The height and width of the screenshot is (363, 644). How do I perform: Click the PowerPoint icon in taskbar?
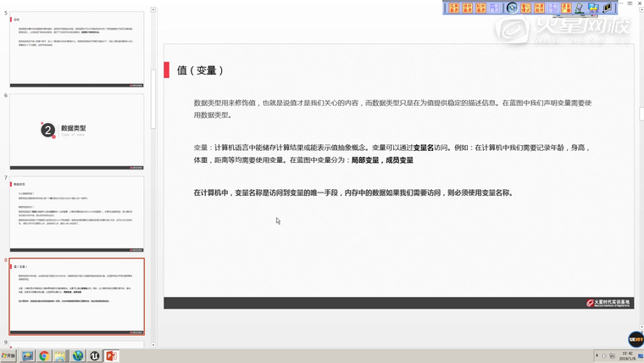111,355
